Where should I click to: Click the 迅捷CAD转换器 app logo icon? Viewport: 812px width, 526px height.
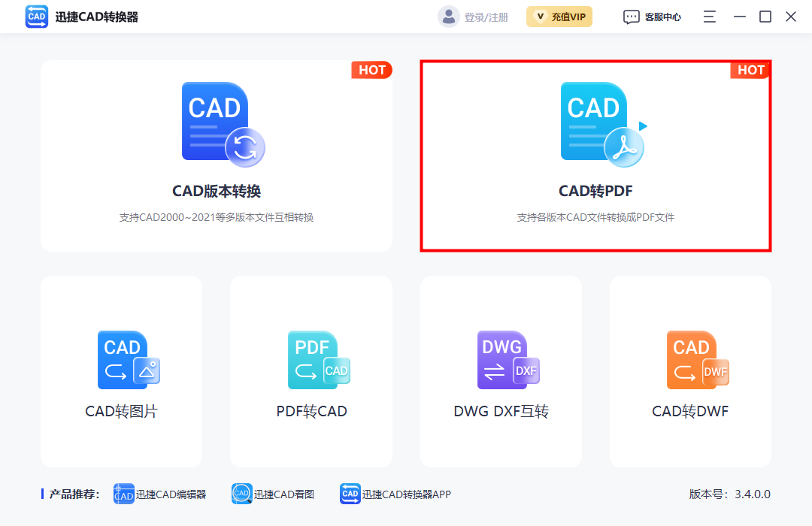pos(37,17)
